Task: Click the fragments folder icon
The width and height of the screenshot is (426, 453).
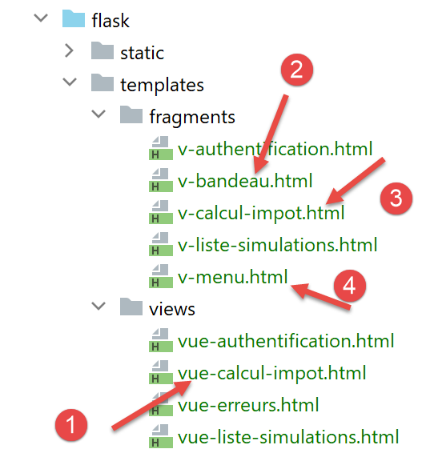Action: coord(131,115)
